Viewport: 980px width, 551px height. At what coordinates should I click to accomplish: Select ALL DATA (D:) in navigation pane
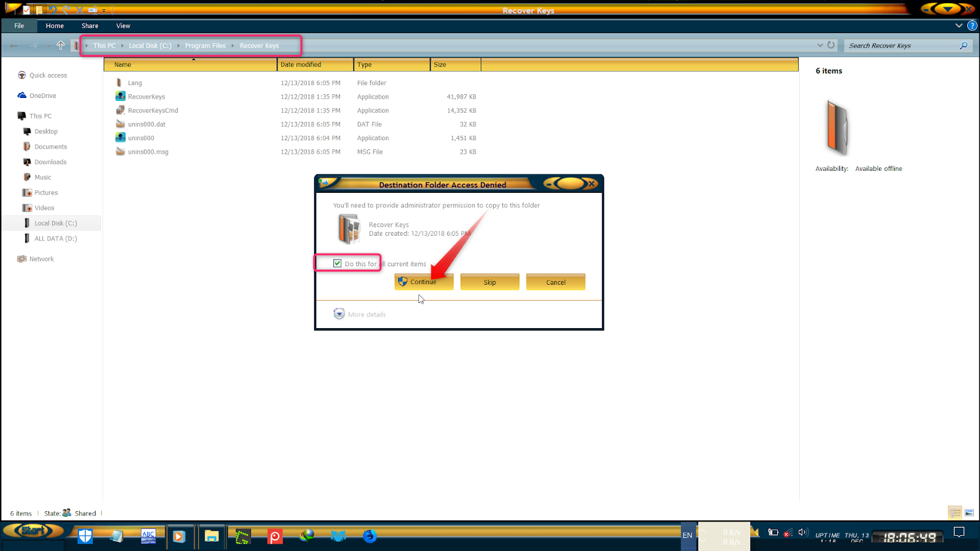click(x=55, y=238)
